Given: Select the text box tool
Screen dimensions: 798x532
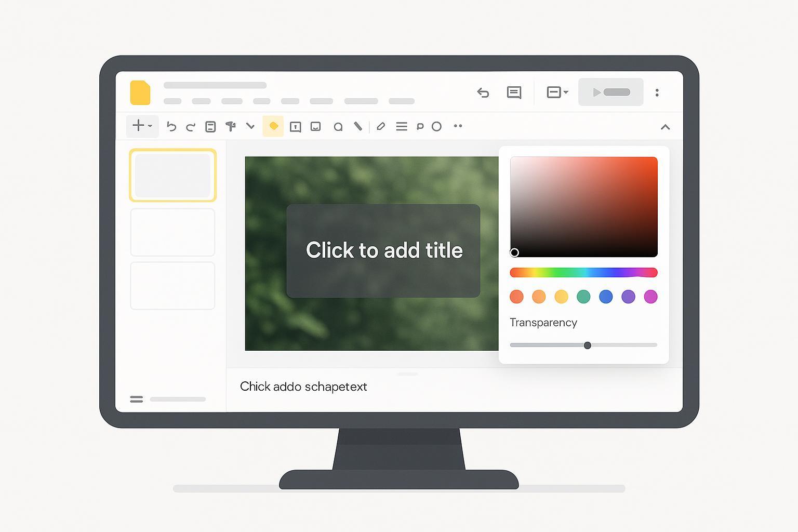Looking at the screenshot, I should click(295, 127).
